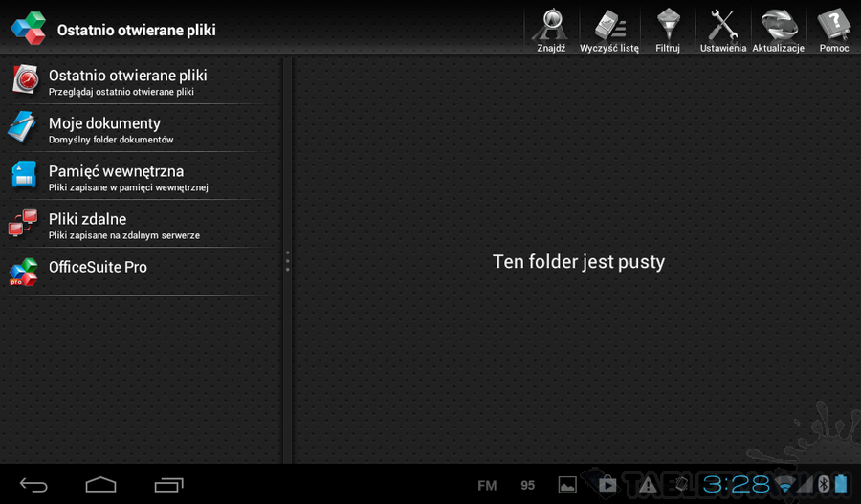The image size is (861, 504).
Task: Open the clock showing 3:28
Action: coord(737,485)
